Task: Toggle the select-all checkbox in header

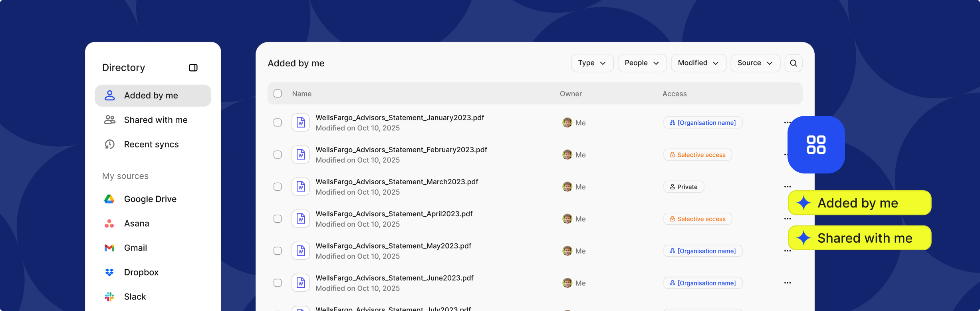Action: pyautogui.click(x=278, y=94)
